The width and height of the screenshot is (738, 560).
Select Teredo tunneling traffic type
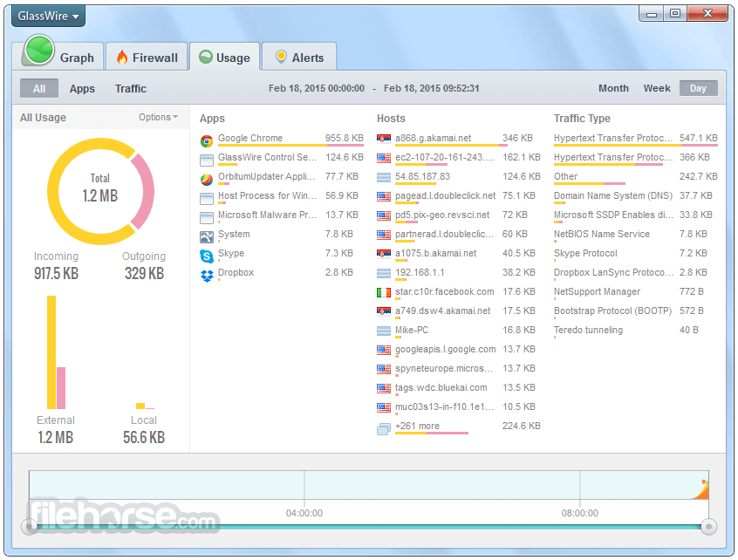636,331
